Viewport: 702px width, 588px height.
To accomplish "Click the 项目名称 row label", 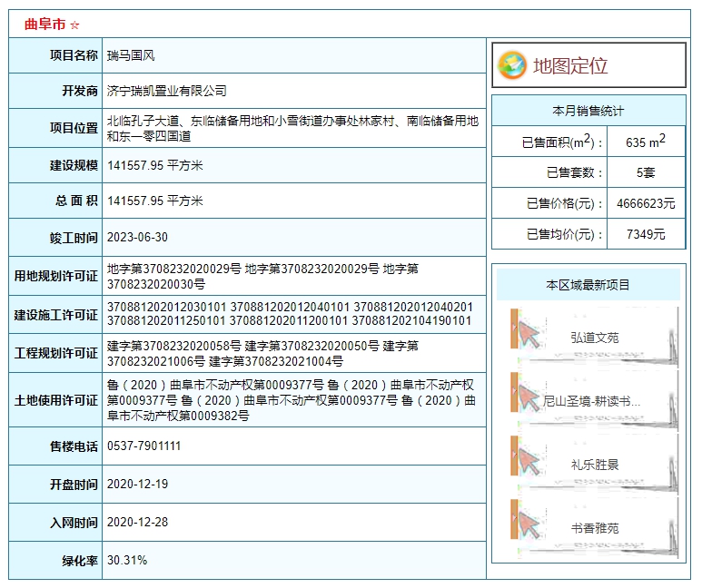I will (74, 55).
